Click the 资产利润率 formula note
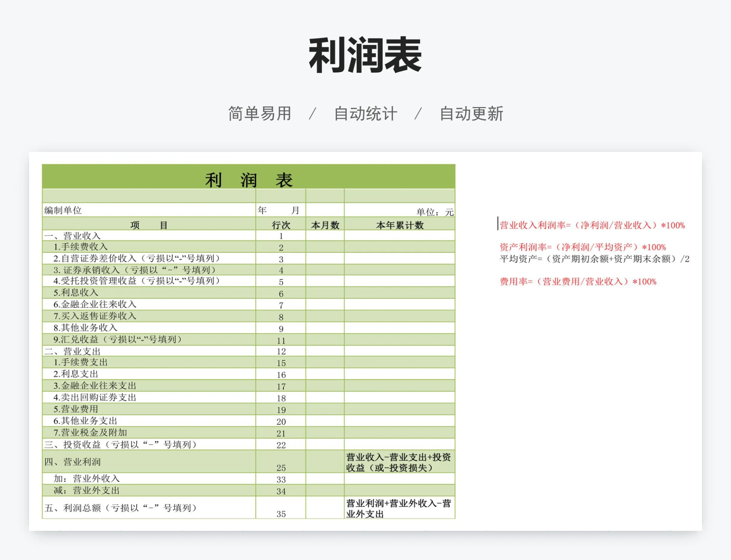 click(x=583, y=247)
